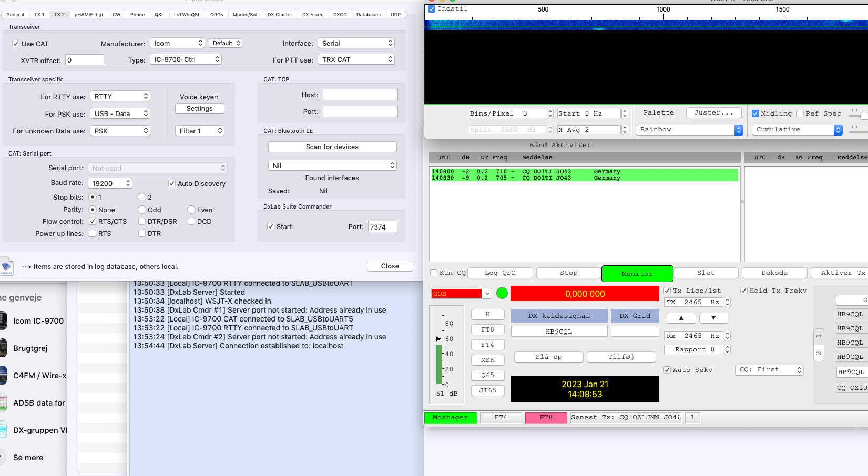The height and width of the screenshot is (476, 868).
Task: Click the TX frequency up arrow button
Action: coord(681,318)
